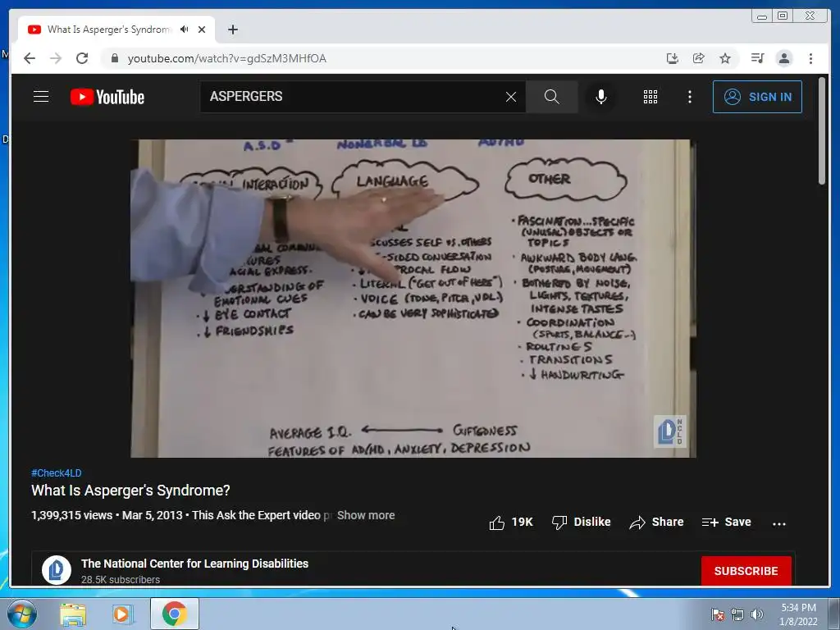Open Windows Explorer from the taskbar

(73, 614)
